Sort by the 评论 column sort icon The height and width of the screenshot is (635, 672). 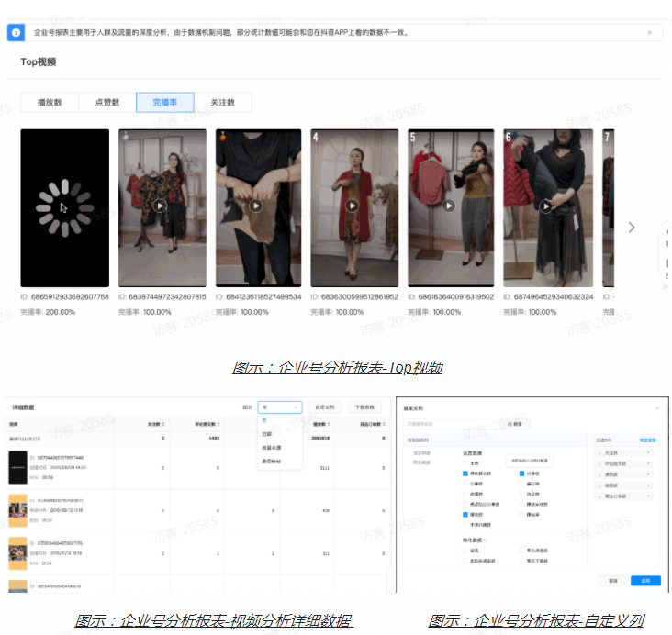click(218, 424)
